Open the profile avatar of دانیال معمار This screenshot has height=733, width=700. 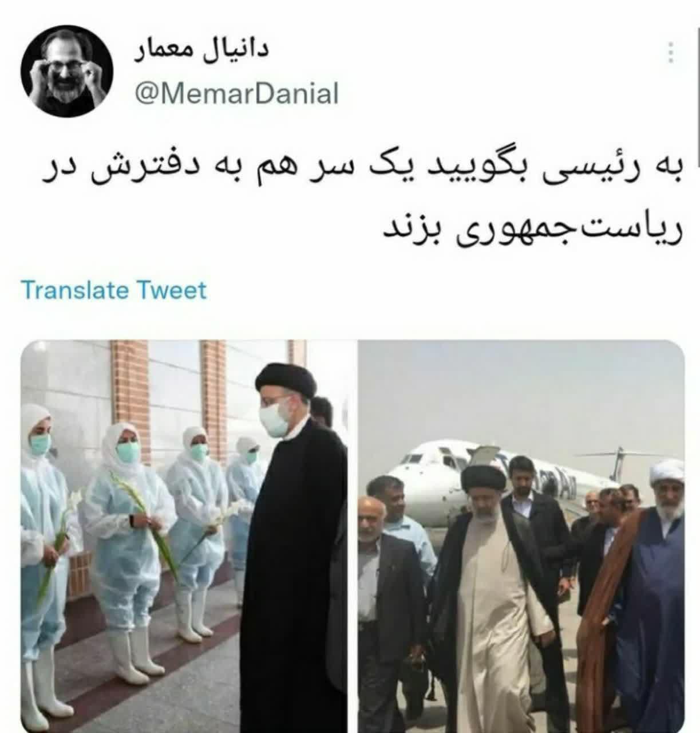tap(67, 71)
